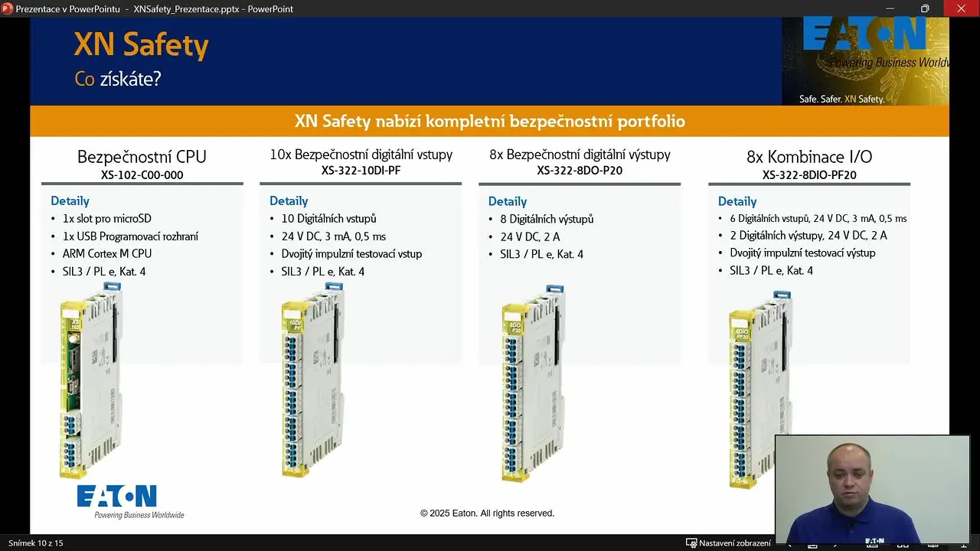
Task: Click the presenter webcam video thumbnail
Action: (x=873, y=489)
